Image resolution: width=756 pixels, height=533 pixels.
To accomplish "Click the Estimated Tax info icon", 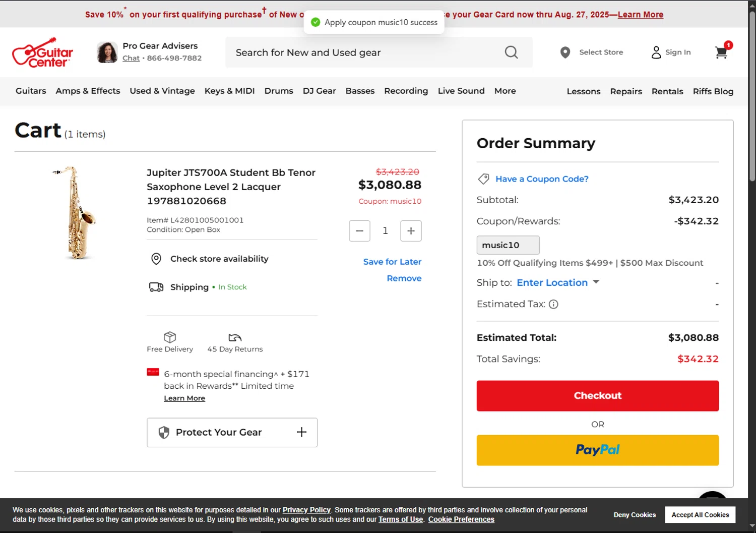I will [x=553, y=304].
